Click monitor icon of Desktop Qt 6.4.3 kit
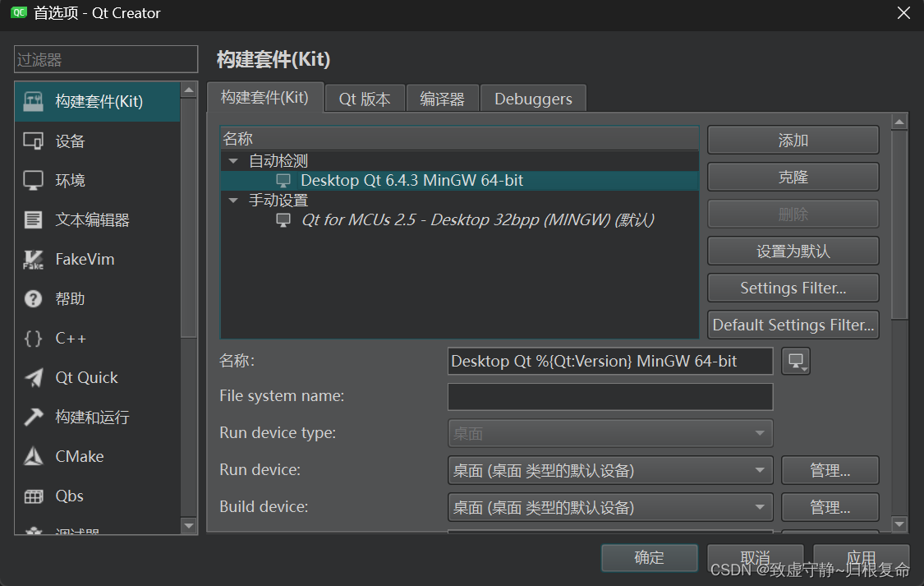 [283, 180]
